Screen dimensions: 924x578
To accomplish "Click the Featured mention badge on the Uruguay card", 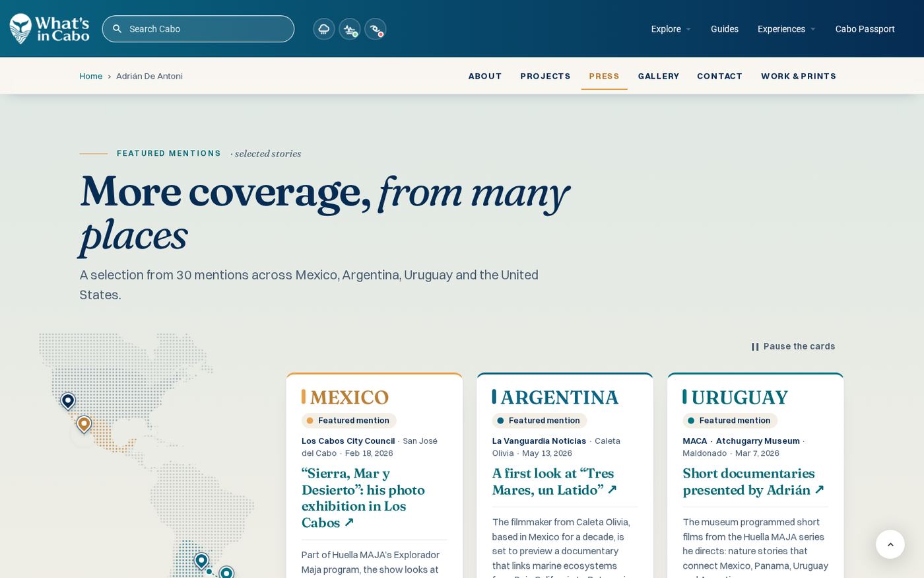I will pos(730,421).
